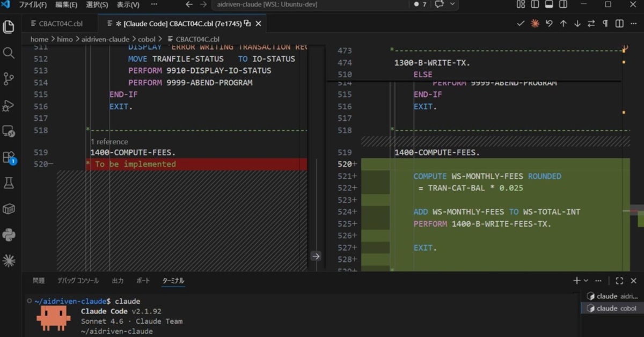Click the red '* To be implemented' deleted line
The width and height of the screenshot is (644, 337).
pos(196,164)
